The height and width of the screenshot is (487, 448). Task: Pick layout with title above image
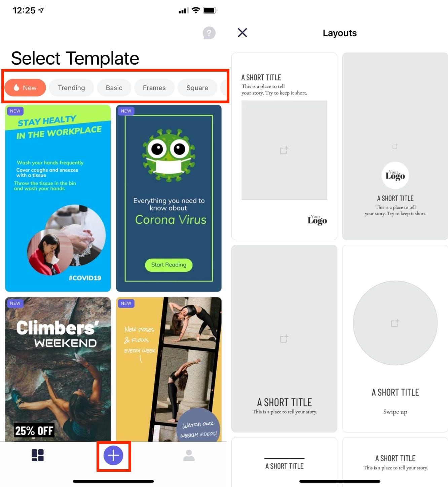pos(284,146)
